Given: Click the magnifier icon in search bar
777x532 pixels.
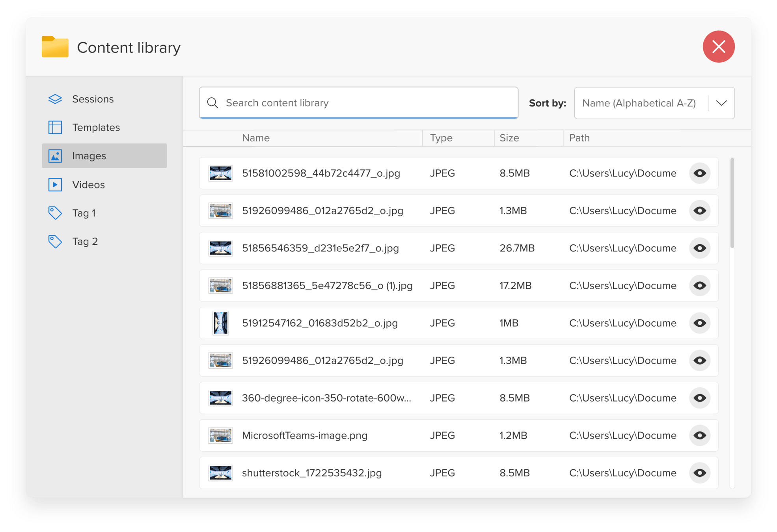Looking at the screenshot, I should (x=212, y=103).
